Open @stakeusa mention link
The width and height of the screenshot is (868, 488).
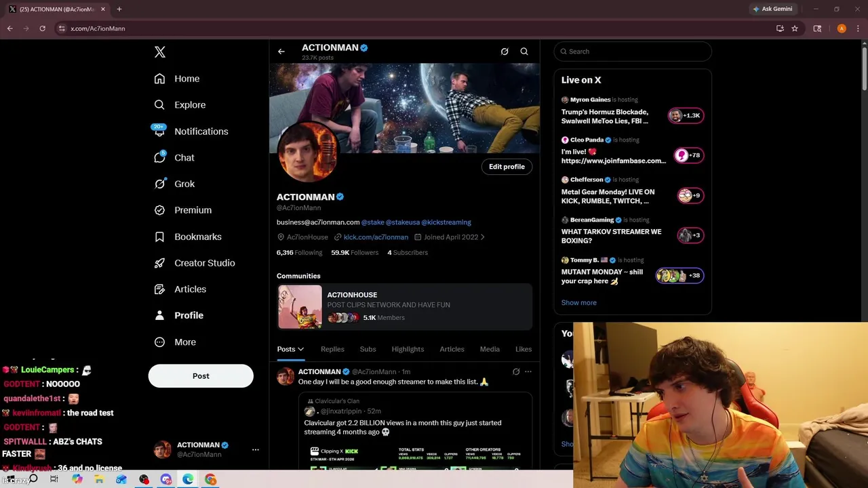(403, 222)
